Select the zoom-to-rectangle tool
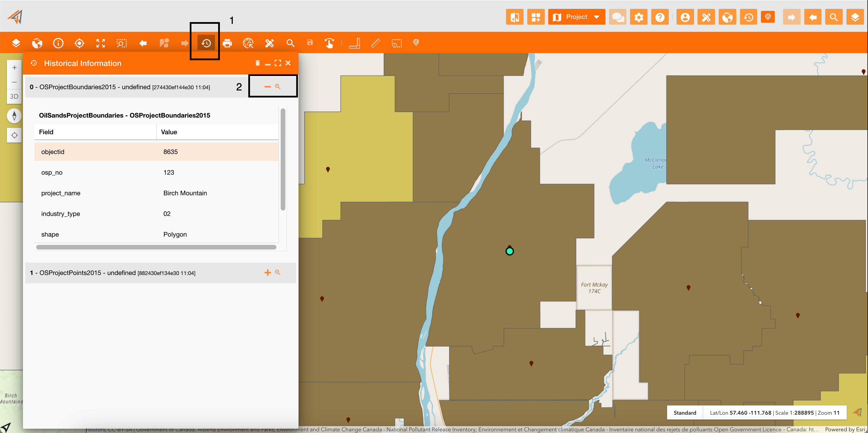Screen dimensions: 868x433 coord(122,43)
